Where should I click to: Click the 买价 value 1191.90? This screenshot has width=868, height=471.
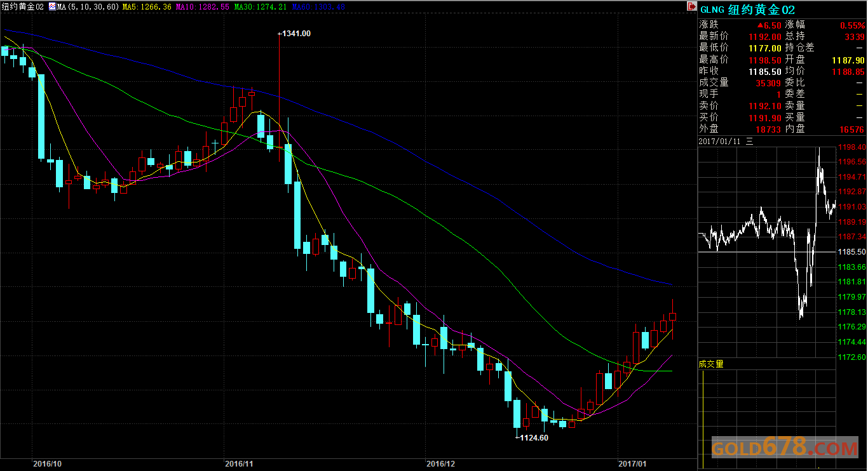click(765, 117)
